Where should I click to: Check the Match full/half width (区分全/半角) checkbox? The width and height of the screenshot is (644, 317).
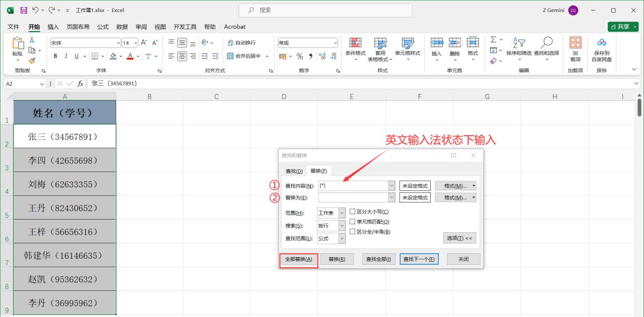[353, 232]
